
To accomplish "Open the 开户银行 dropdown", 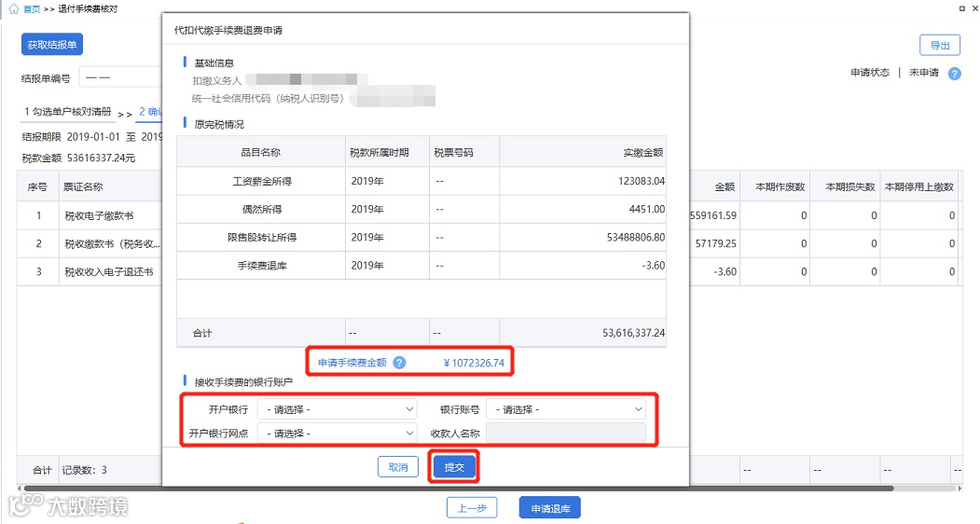I will pos(338,409).
